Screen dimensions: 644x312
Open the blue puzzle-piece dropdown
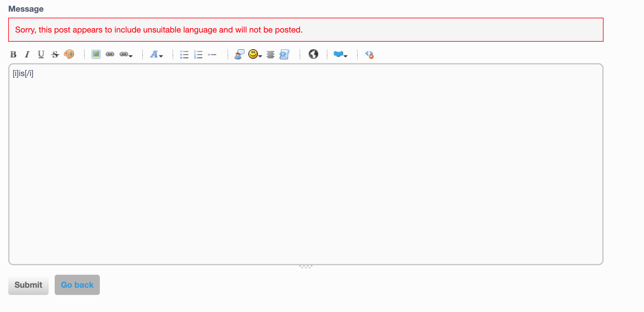(340, 54)
